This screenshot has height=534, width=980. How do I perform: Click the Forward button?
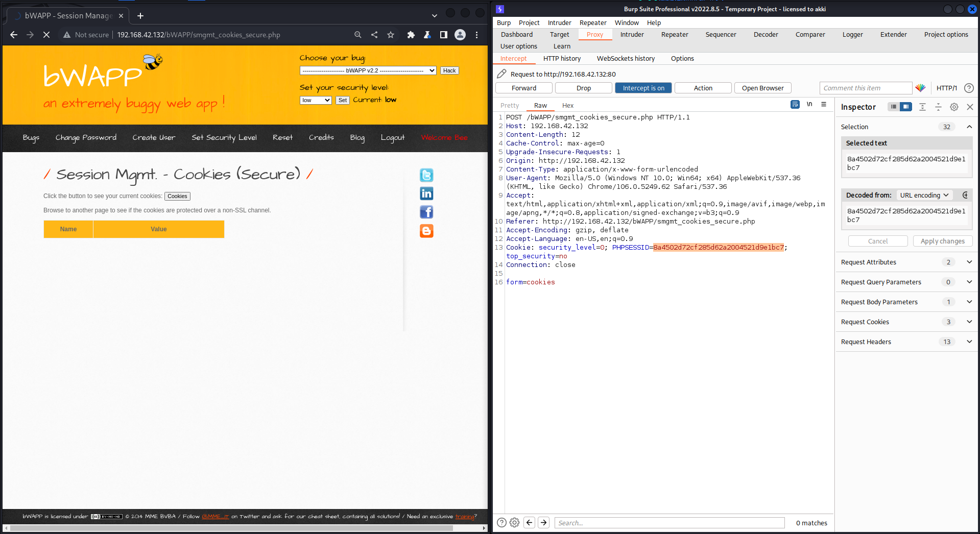(x=523, y=88)
